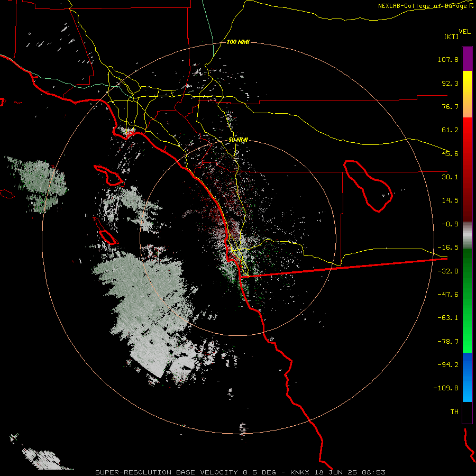Click the 76.7 velocity scale value
The height and width of the screenshot is (476, 476).
[x=450, y=106]
